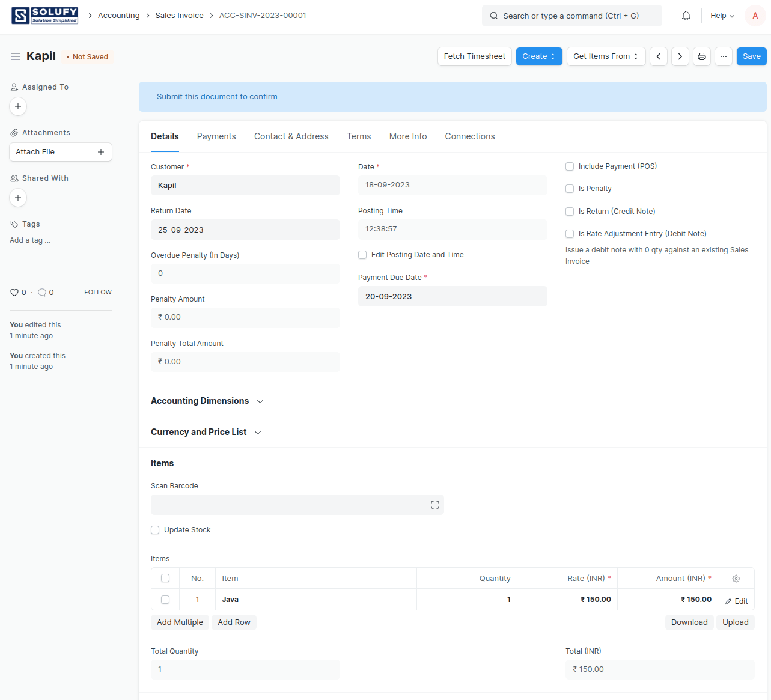Screen dimensions: 771x700
Task: Click the Attach File button
Action: click(61, 152)
